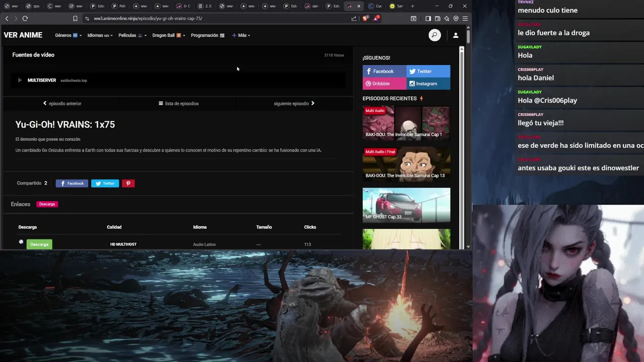
Task: Follow on Instagram in Síguenos panel
Action: coord(428,83)
